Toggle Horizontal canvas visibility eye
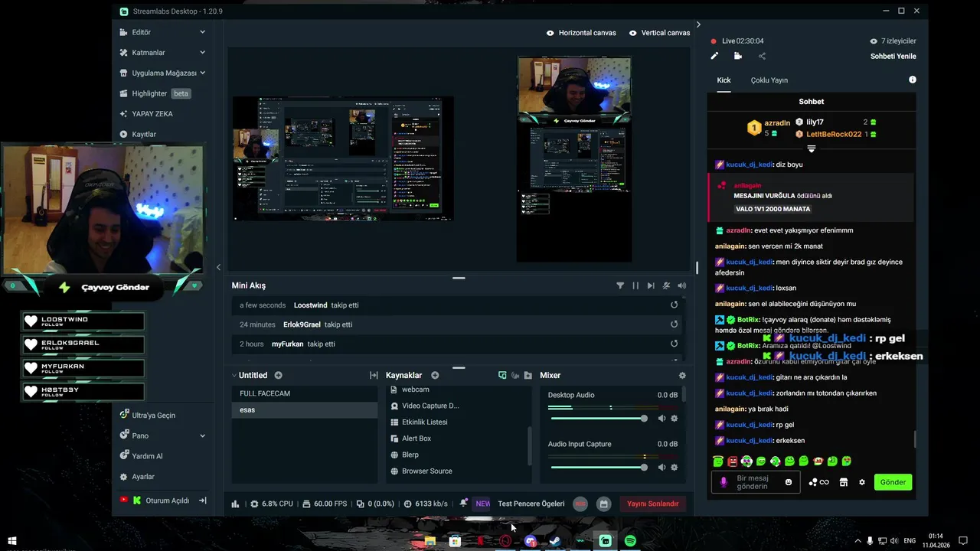Image resolution: width=980 pixels, height=551 pixels. tap(550, 33)
